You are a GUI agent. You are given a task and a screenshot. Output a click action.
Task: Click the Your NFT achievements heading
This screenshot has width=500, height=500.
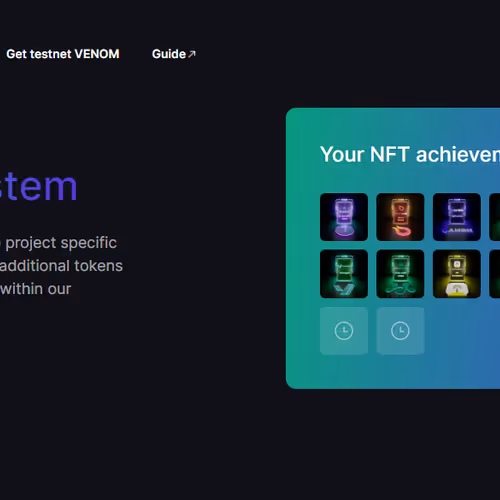point(410,155)
